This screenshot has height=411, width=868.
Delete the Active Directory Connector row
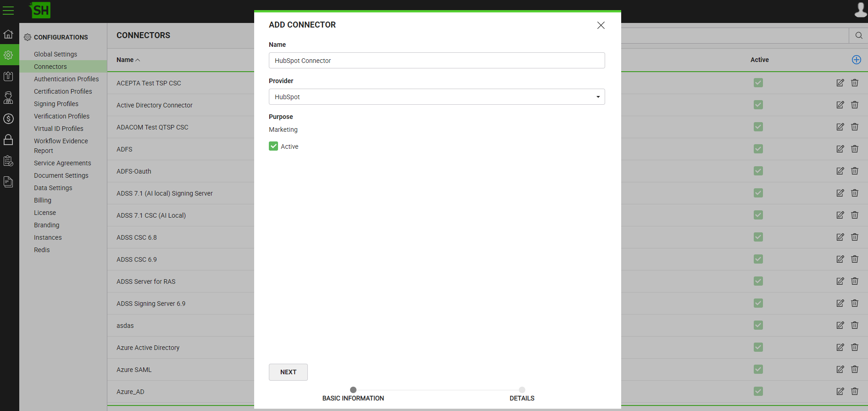[855, 105]
